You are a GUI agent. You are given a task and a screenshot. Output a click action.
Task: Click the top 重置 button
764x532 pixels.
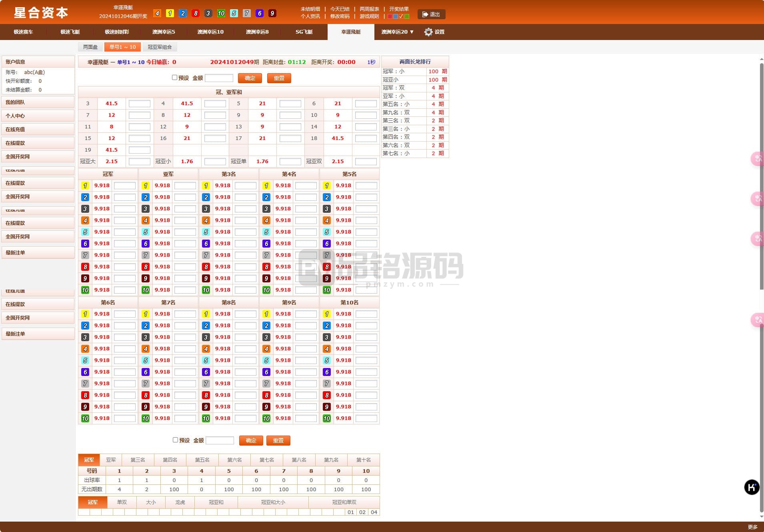point(279,78)
